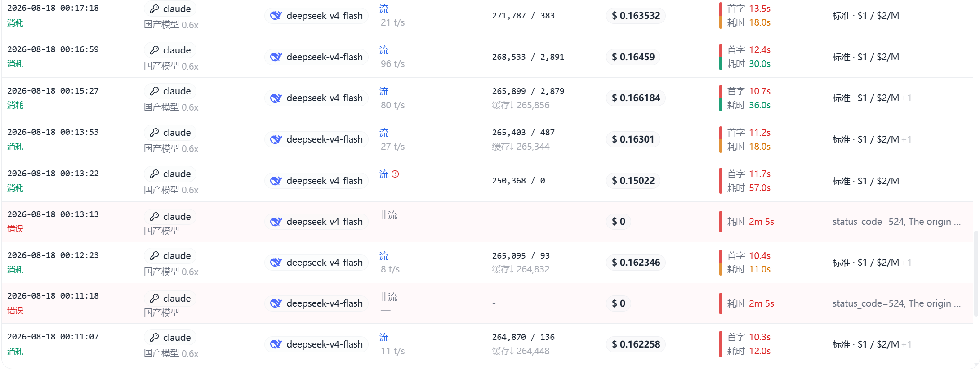Click the DeepSeek whale icon in the 00:13:13 error row
This screenshot has width=980, height=370.
pyautogui.click(x=276, y=222)
